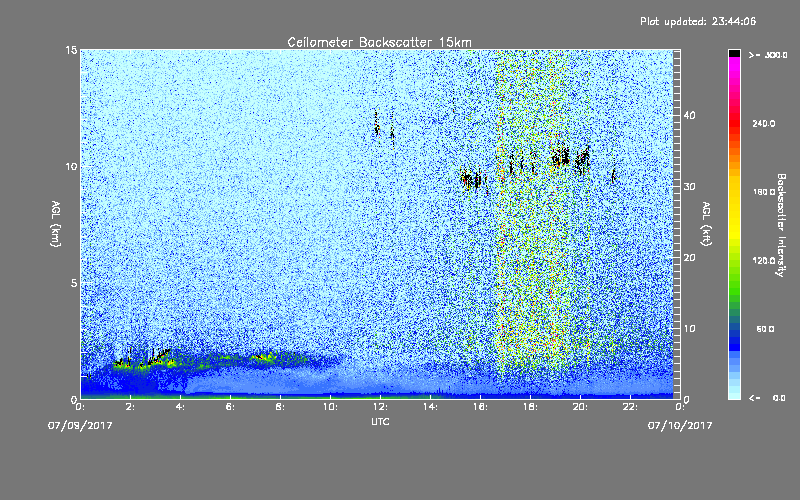Select the '8:' hour tick label
Viewport: 800px width, 500px height.
[x=280, y=407]
